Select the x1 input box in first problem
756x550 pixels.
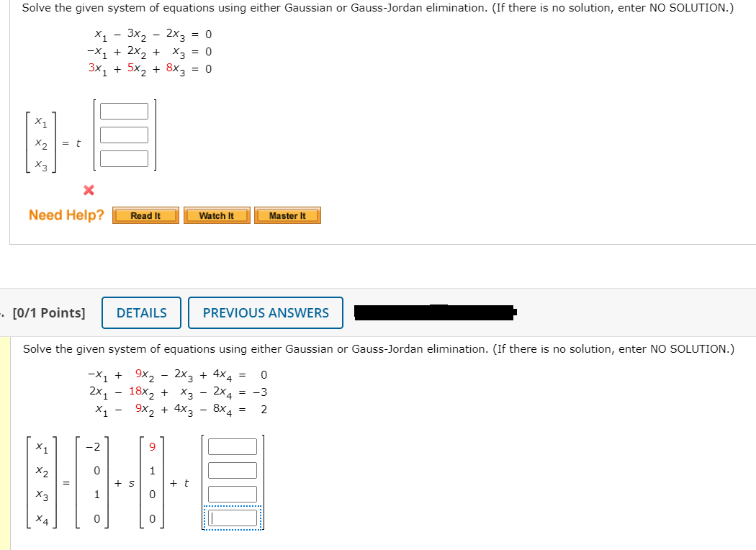coord(124,111)
